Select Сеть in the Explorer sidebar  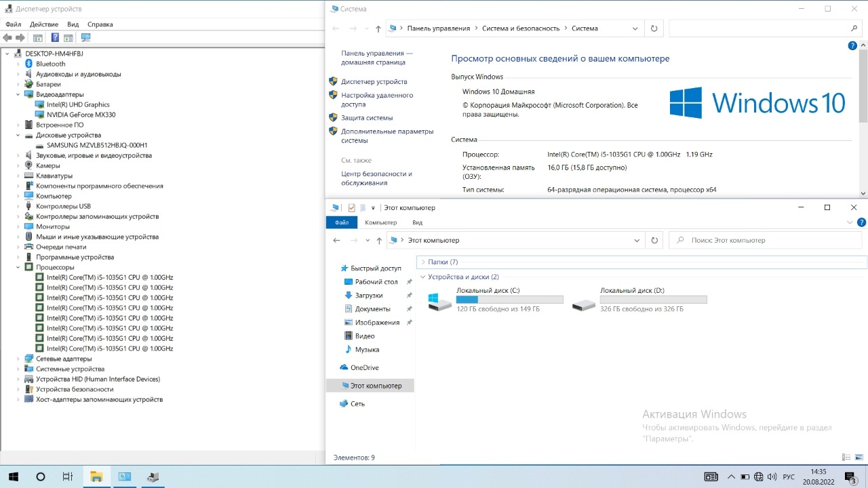coord(357,403)
